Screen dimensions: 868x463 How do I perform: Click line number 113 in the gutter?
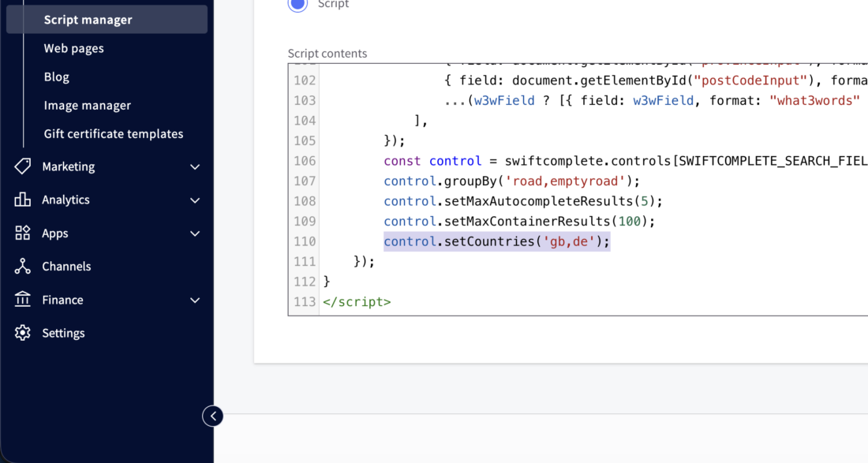(305, 302)
